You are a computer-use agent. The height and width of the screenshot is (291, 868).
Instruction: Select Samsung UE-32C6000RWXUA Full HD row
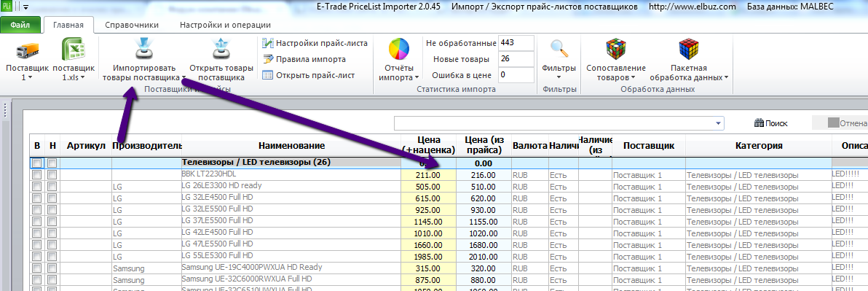[x=291, y=279]
